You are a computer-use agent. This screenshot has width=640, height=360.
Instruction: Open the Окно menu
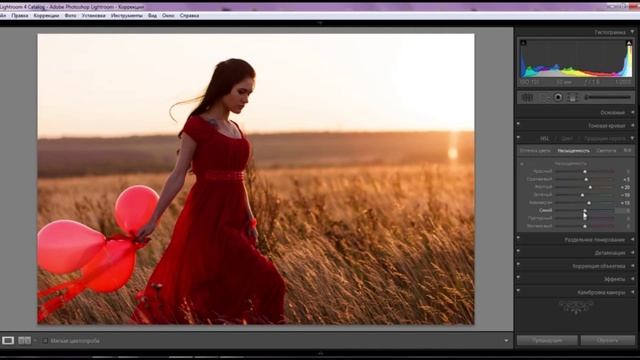pos(168,16)
